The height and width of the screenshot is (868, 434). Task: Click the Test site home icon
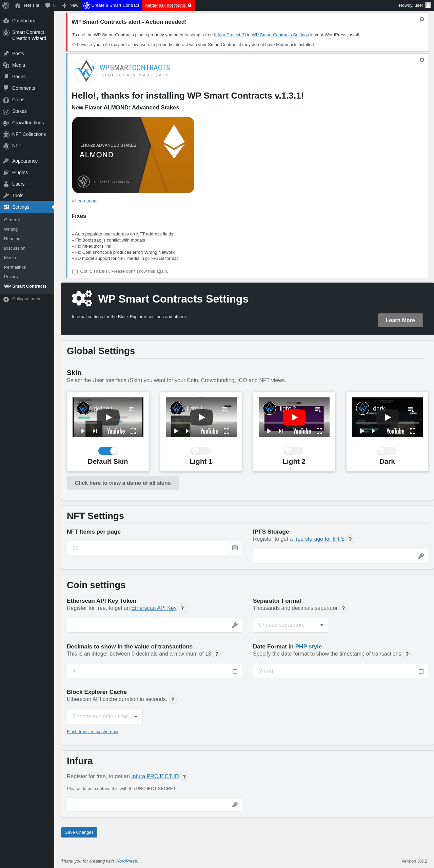click(18, 5)
